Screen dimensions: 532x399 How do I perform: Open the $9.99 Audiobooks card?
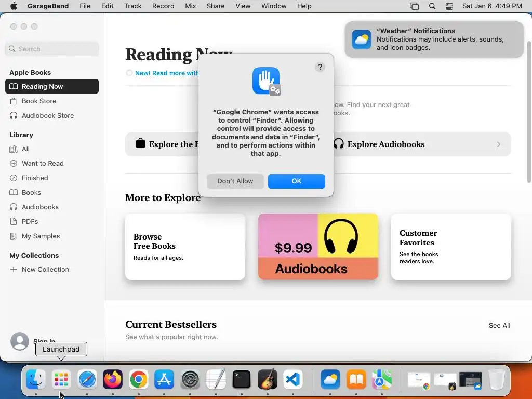(318, 247)
